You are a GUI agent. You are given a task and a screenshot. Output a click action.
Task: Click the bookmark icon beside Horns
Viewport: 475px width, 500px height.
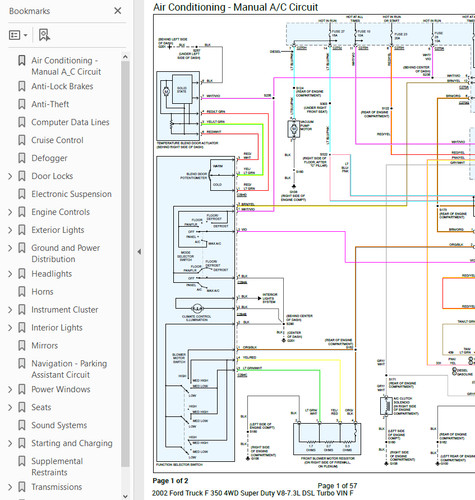click(x=22, y=292)
